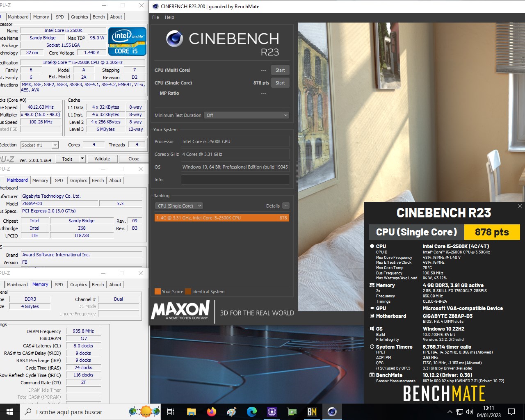Open Task View on the taskbar
The image size is (525, 420).
point(171,411)
